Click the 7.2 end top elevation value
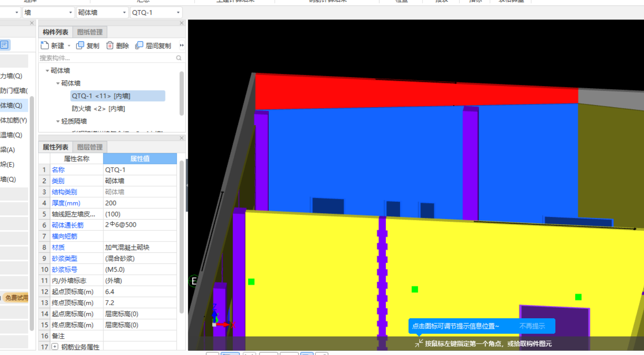Screen dimensions: 644x355 coord(140,303)
